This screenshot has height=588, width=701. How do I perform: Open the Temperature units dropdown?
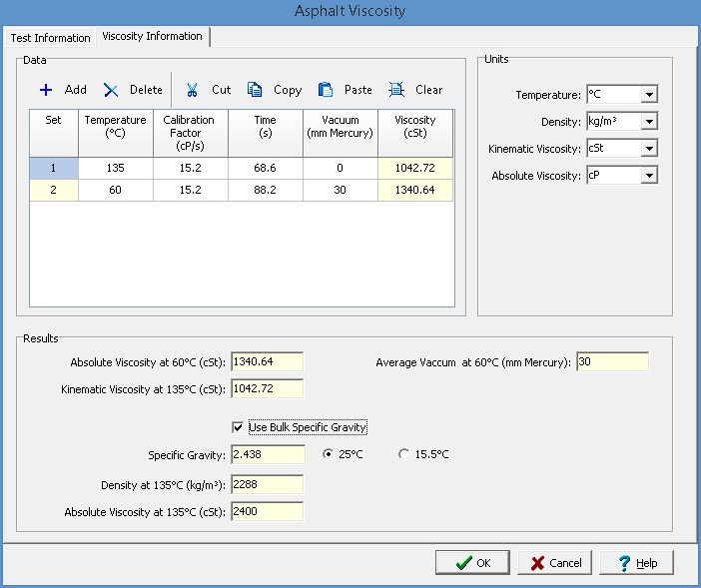pyautogui.click(x=649, y=95)
